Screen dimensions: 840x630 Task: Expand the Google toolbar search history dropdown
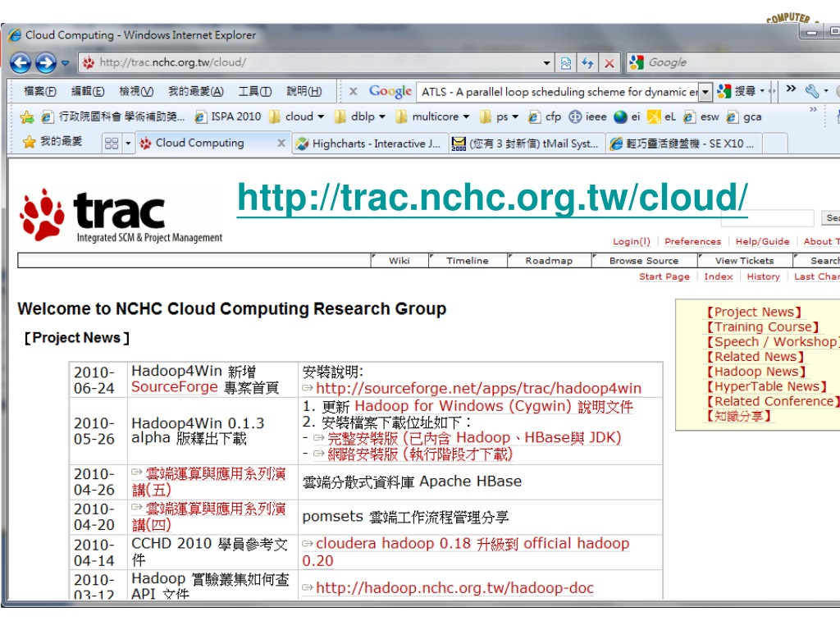click(705, 92)
